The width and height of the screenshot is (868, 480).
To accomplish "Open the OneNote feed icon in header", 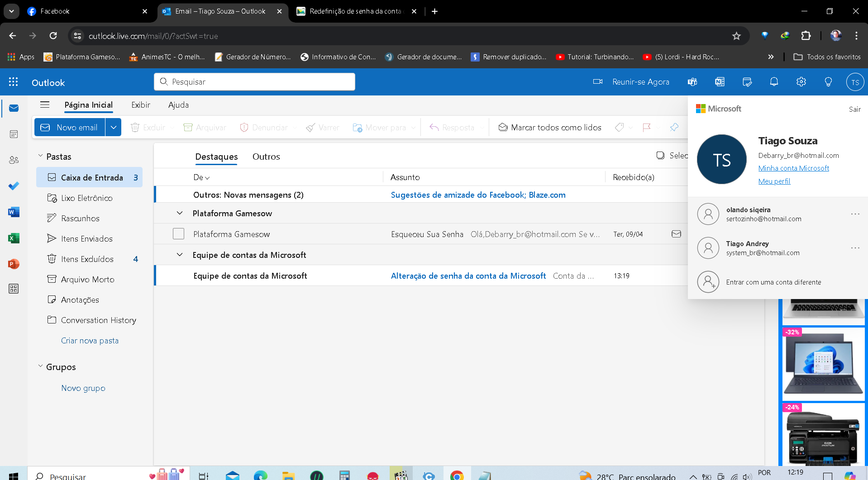I will click(720, 82).
